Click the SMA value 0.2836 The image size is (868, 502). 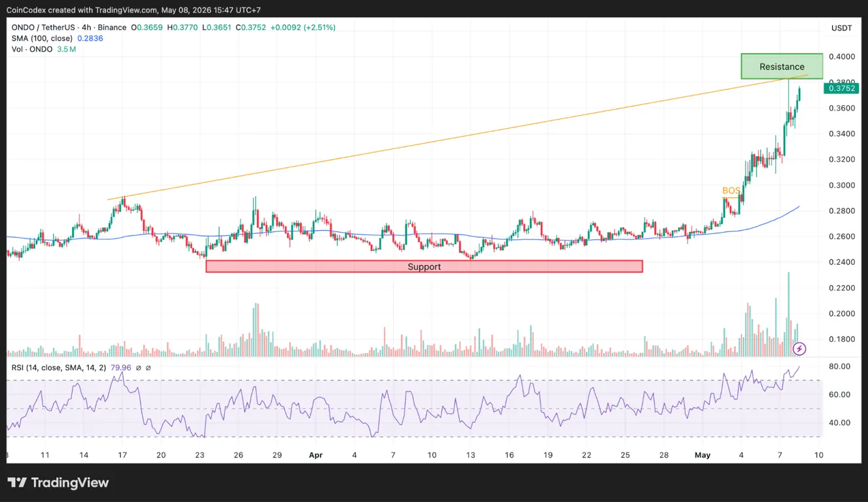coord(90,39)
